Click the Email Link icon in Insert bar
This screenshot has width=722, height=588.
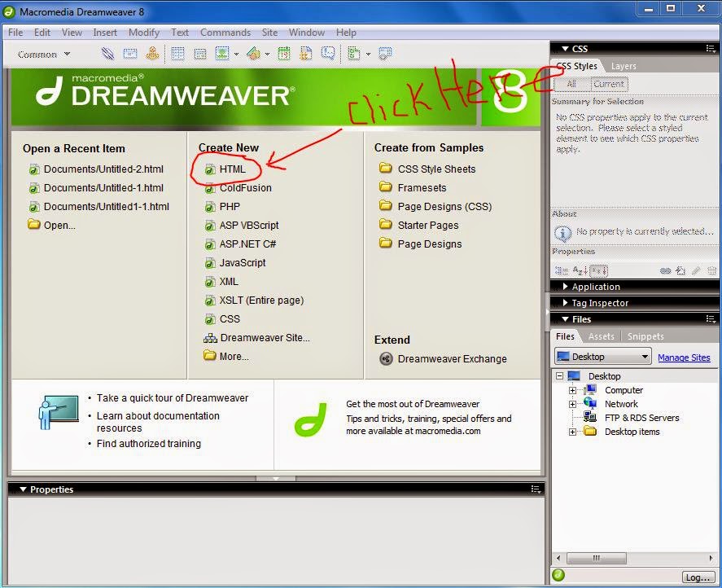click(130, 54)
